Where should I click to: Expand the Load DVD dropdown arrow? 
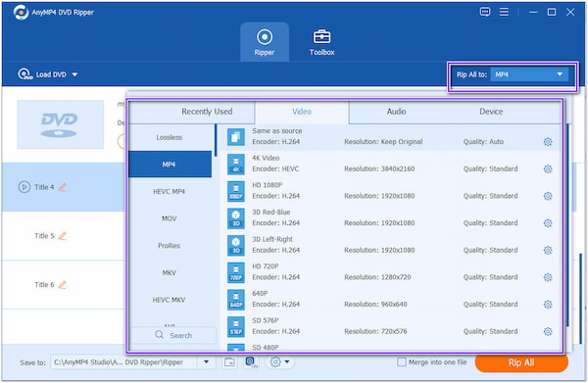coord(74,74)
